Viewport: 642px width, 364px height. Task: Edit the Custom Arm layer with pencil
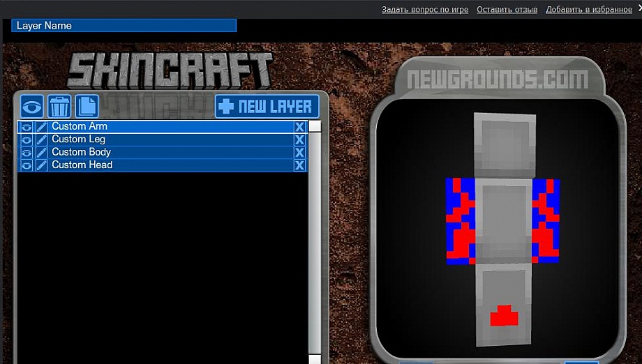click(41, 127)
